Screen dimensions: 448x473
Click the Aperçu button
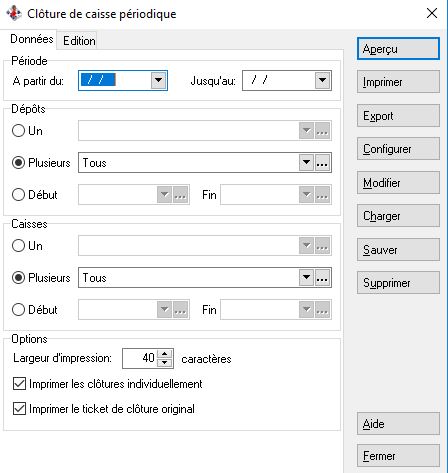(398, 49)
